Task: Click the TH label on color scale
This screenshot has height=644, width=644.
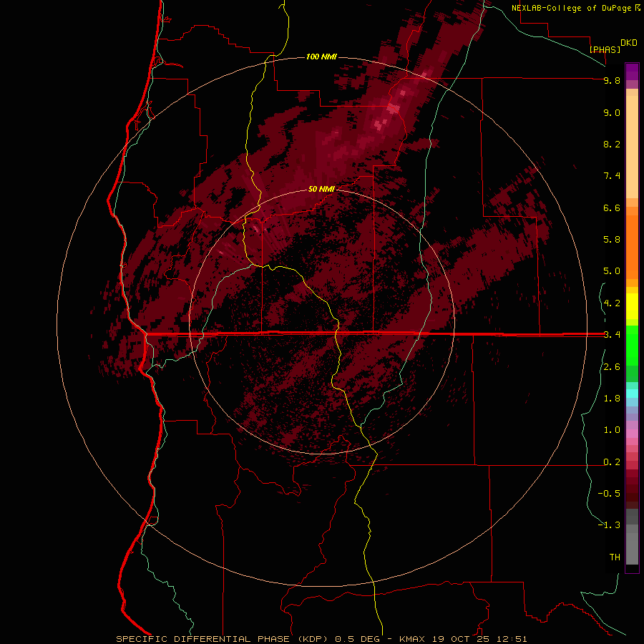Action: (615, 557)
